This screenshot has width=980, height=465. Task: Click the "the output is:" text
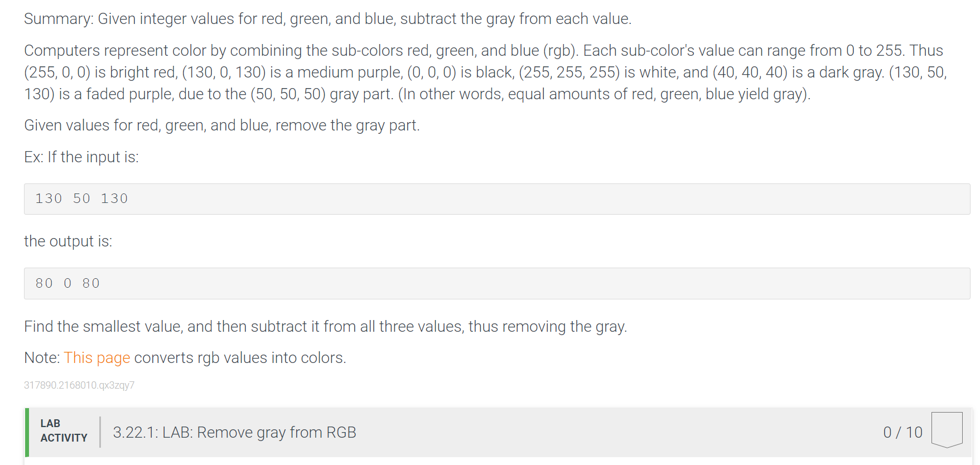pos(68,241)
